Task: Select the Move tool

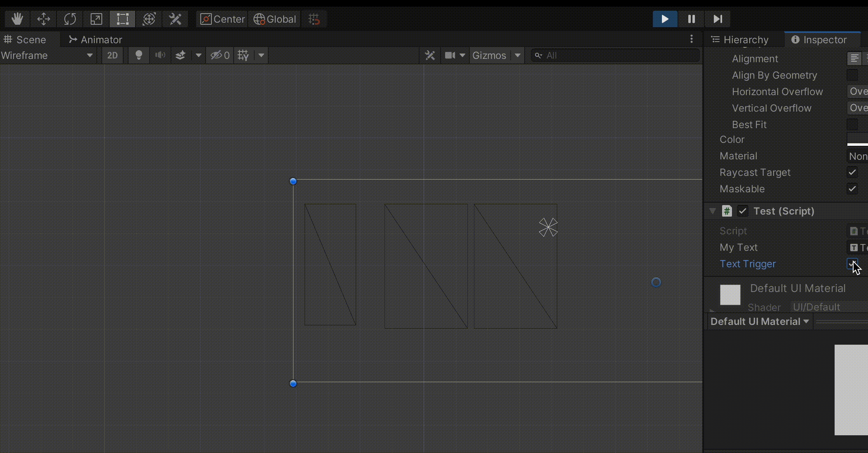Action: pyautogui.click(x=43, y=19)
